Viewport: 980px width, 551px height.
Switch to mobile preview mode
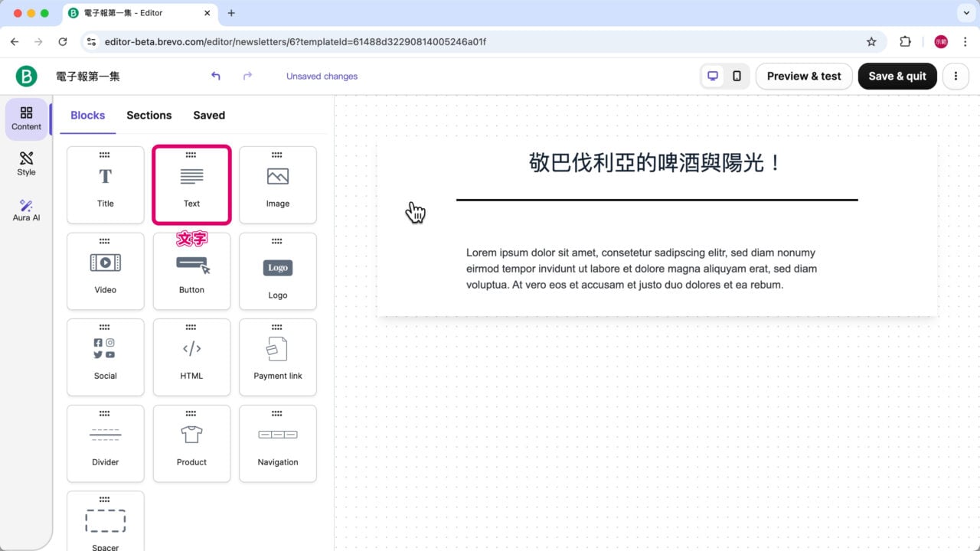pyautogui.click(x=737, y=76)
